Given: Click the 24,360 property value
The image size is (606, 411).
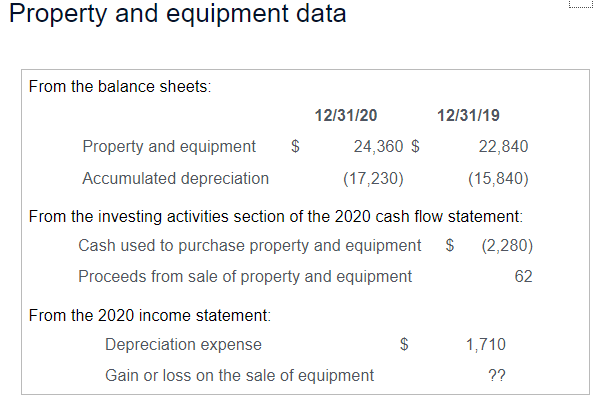Looking at the screenshot, I should (x=378, y=146).
